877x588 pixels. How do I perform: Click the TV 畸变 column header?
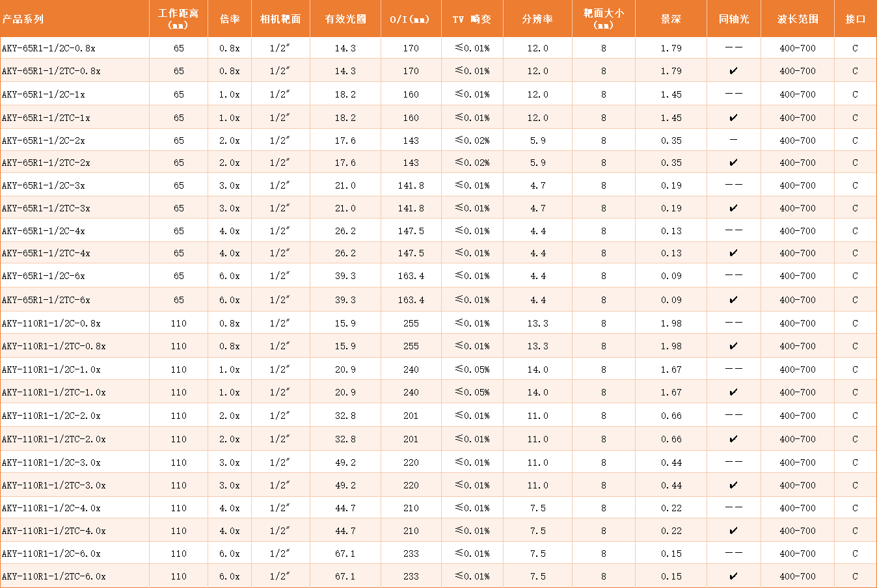pyautogui.click(x=472, y=19)
